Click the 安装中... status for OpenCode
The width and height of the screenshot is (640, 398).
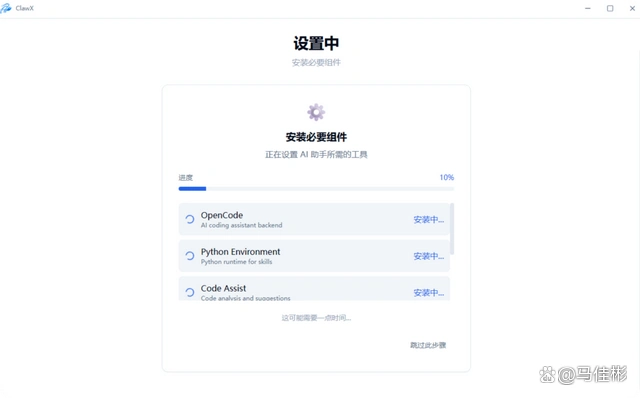tap(429, 220)
